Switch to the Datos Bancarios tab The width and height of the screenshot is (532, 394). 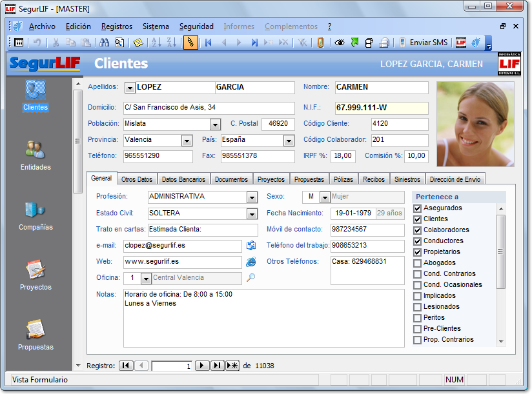pos(183,179)
